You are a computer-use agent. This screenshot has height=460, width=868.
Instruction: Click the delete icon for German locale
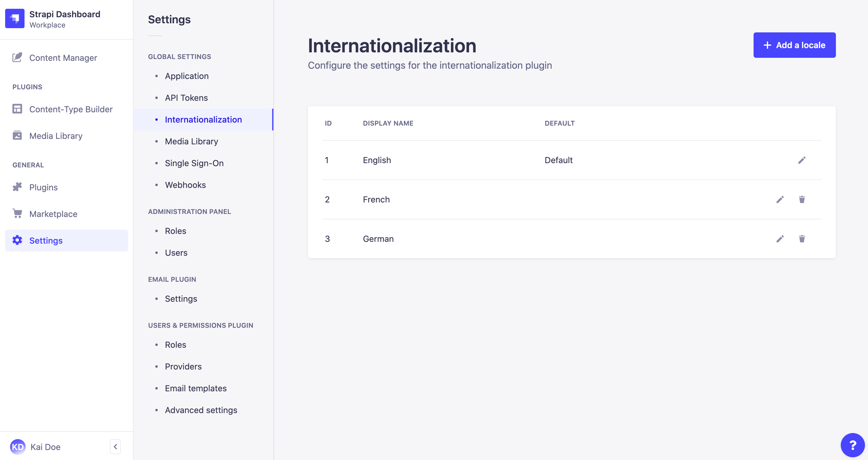coord(802,238)
